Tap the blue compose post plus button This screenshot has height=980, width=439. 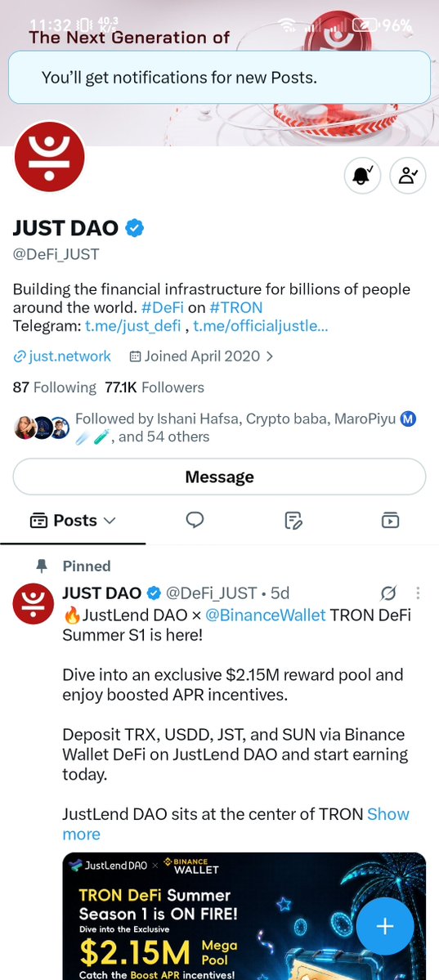[385, 926]
